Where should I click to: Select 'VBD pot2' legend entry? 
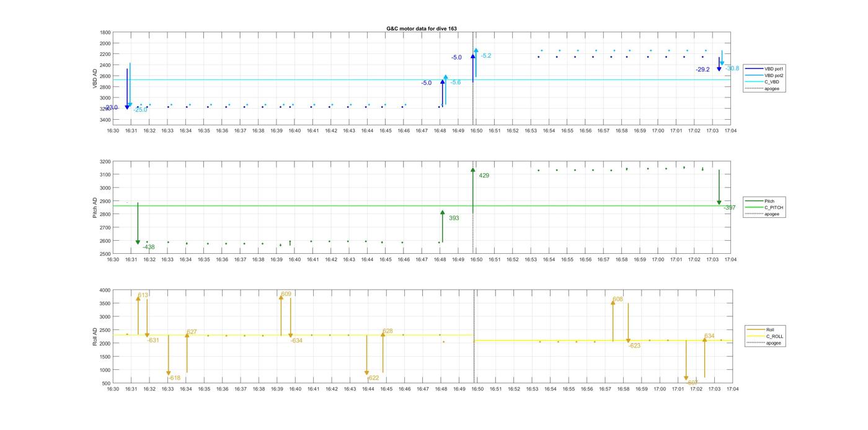[773, 75]
